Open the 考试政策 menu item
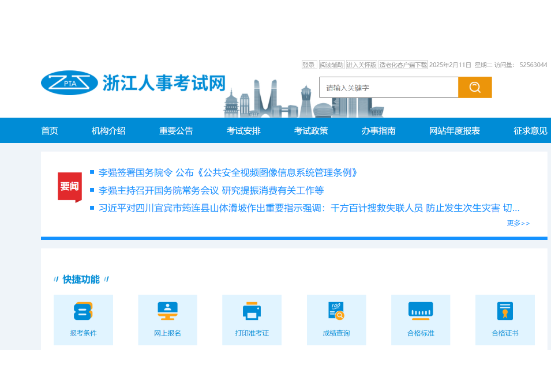 point(310,130)
